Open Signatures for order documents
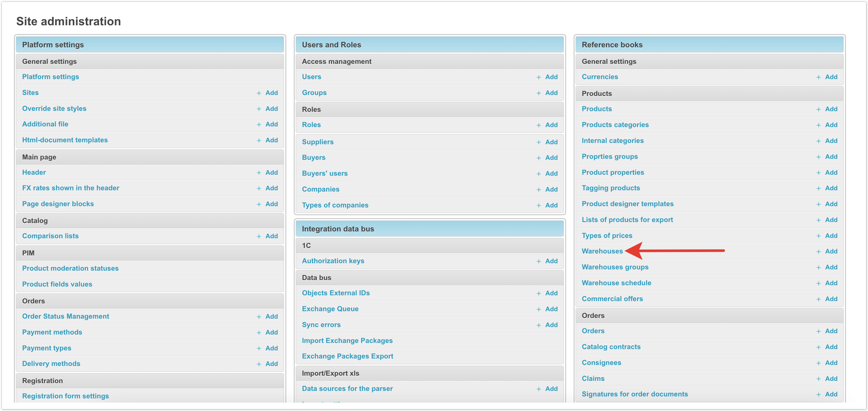 point(634,394)
